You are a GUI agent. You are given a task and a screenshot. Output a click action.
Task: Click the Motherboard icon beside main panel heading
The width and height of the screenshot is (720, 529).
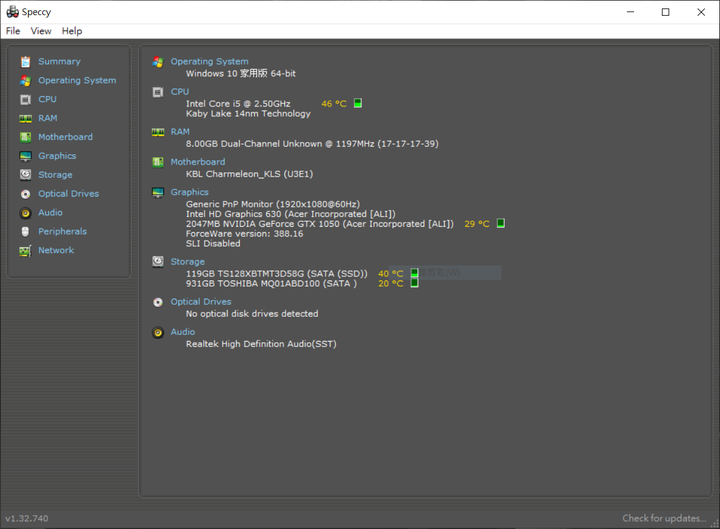(x=158, y=162)
